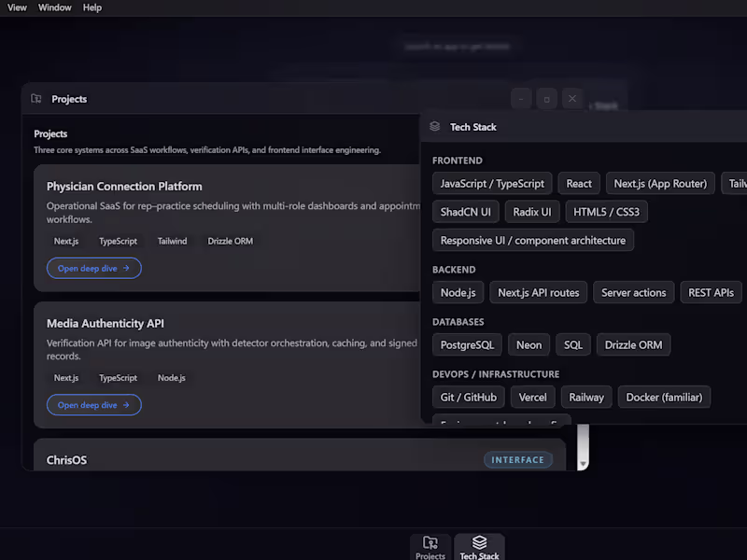
Task: Click the layers icon in the Tech Stack header
Action: coord(433,126)
